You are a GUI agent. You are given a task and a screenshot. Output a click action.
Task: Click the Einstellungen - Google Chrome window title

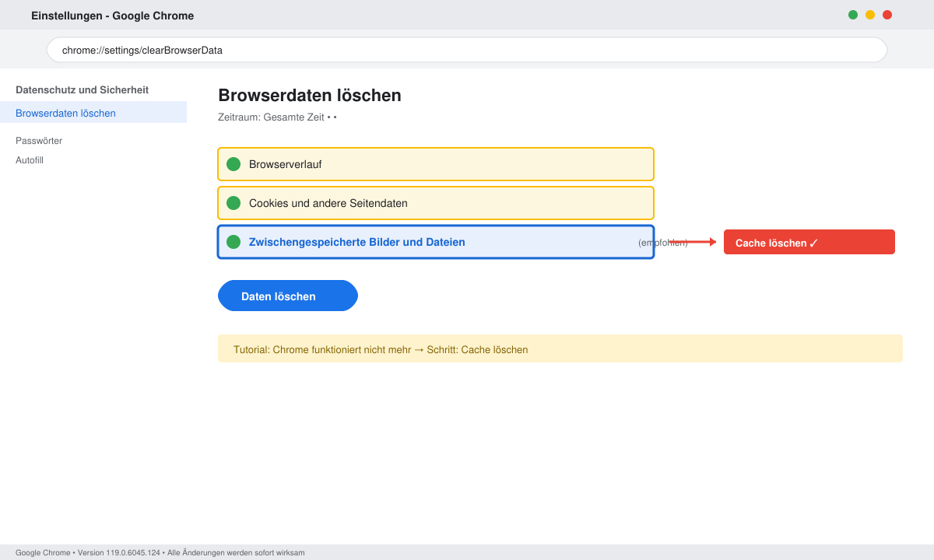coord(112,16)
